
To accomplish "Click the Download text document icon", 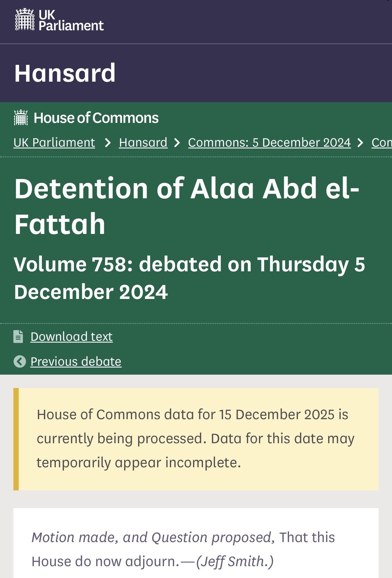I will (x=18, y=337).
